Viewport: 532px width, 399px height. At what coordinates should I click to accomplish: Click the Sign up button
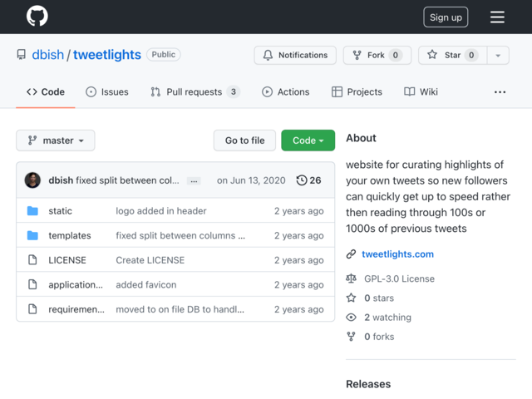[x=446, y=17]
